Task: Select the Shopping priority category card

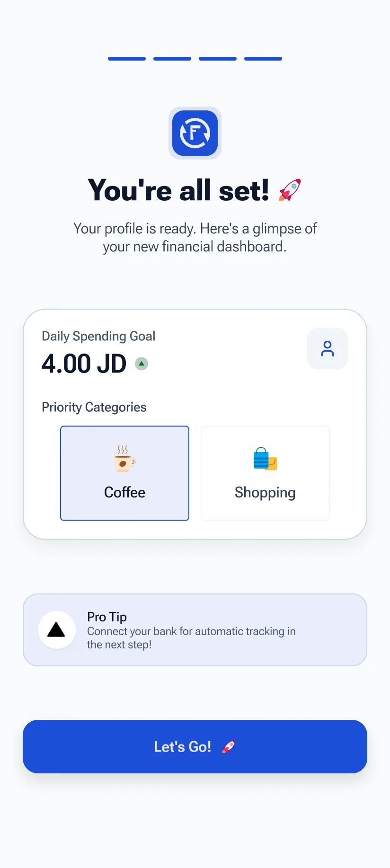Action: tap(265, 473)
